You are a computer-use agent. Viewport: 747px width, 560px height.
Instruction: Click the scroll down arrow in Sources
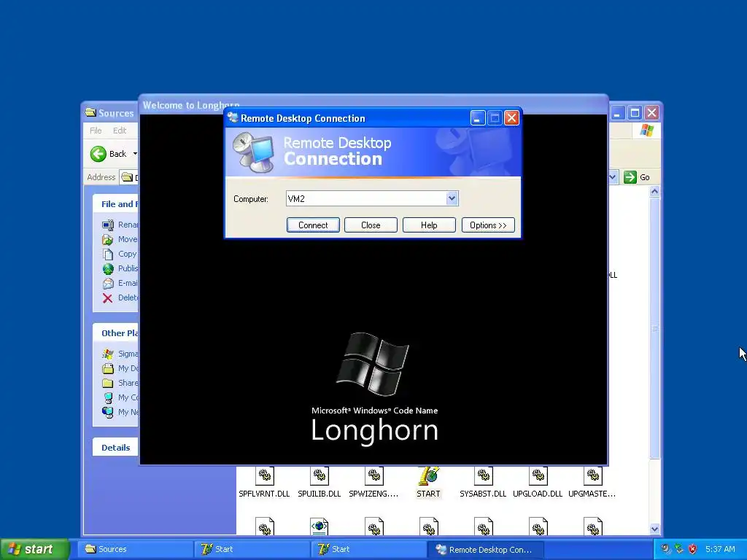coord(654,529)
